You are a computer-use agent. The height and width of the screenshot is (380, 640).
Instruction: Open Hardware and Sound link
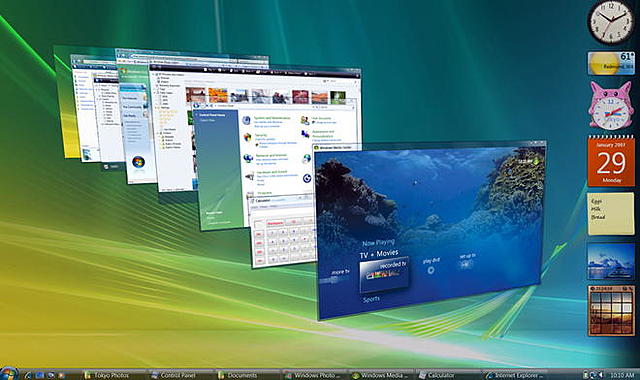pyautogui.click(x=272, y=173)
